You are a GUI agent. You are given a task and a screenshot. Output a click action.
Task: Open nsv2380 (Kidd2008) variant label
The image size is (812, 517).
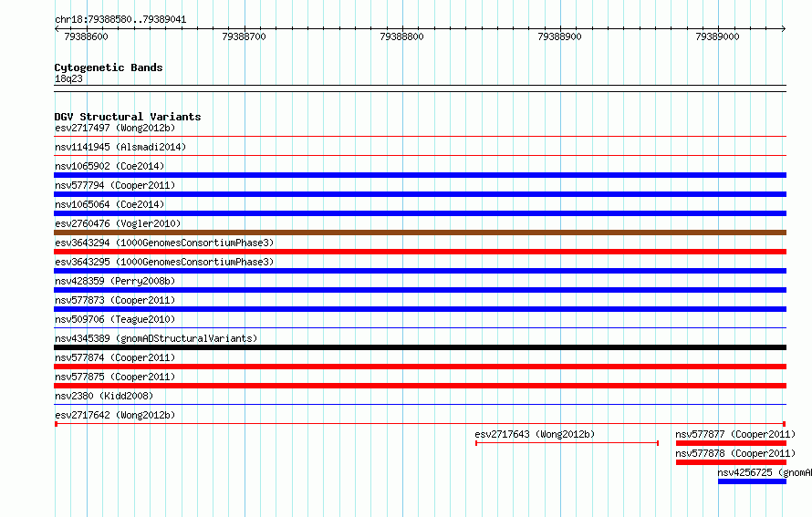tap(104, 396)
